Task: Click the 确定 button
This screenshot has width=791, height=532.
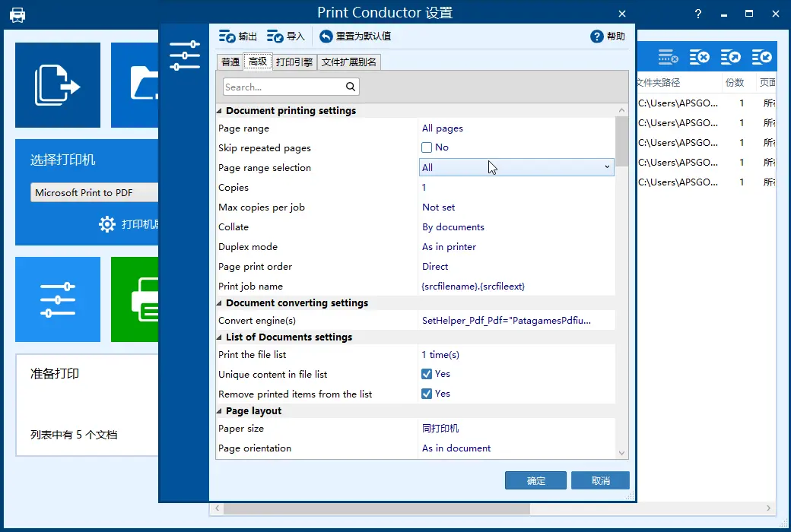Action: (x=535, y=480)
